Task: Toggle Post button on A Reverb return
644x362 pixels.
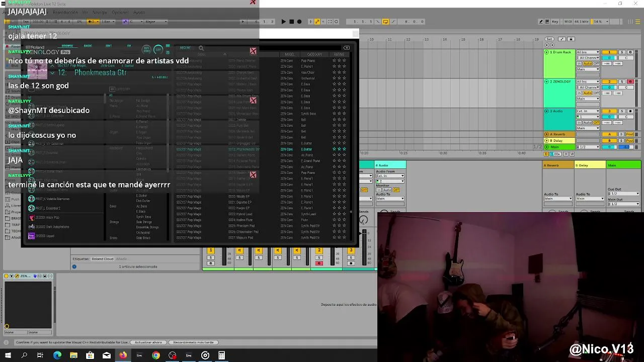Action: (630, 134)
